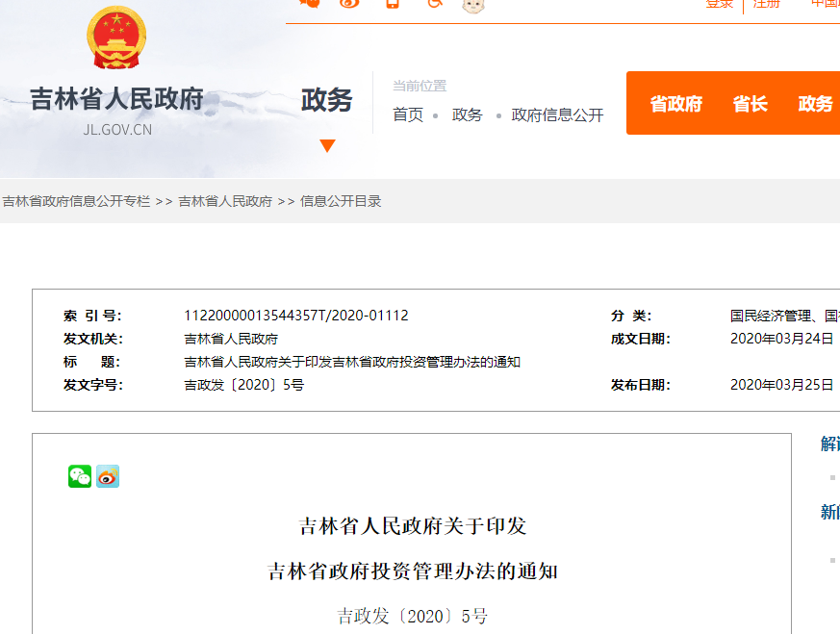Click the national emblem logo of Jilin government
Viewport: 840px width, 634px height.
pyautogui.click(x=115, y=38)
